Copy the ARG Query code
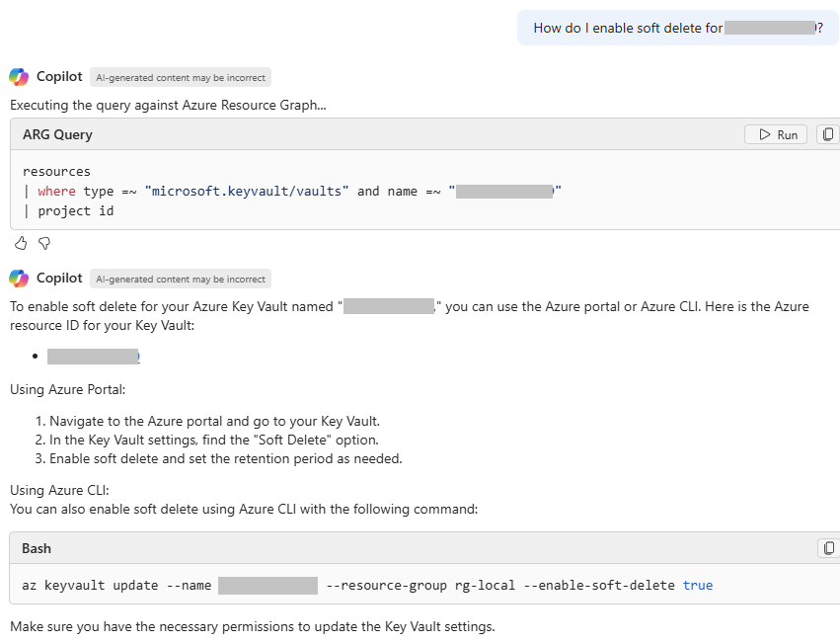The image size is (840, 643). [828, 134]
